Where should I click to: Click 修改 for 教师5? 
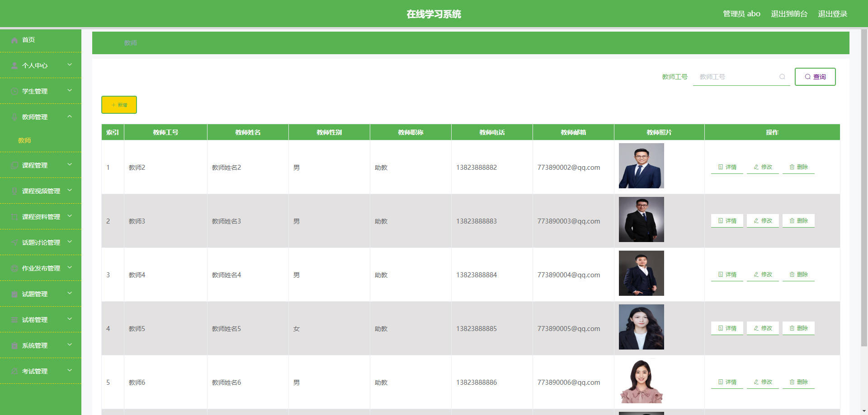[763, 328]
